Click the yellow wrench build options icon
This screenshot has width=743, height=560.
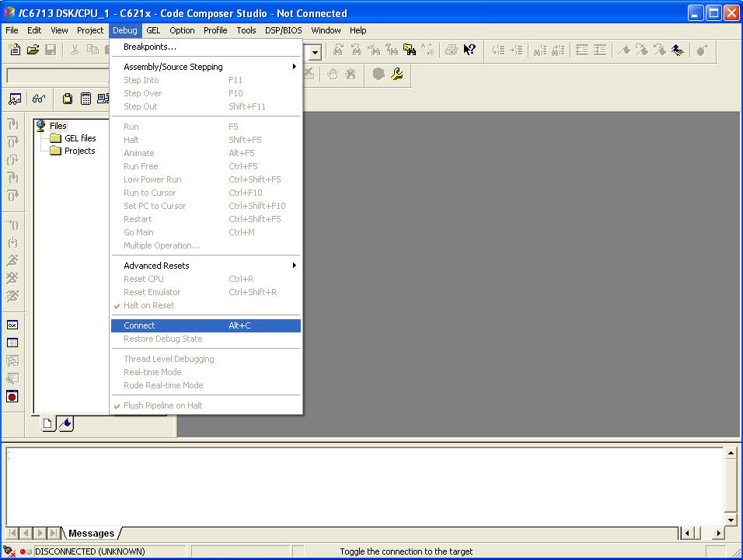click(x=396, y=74)
